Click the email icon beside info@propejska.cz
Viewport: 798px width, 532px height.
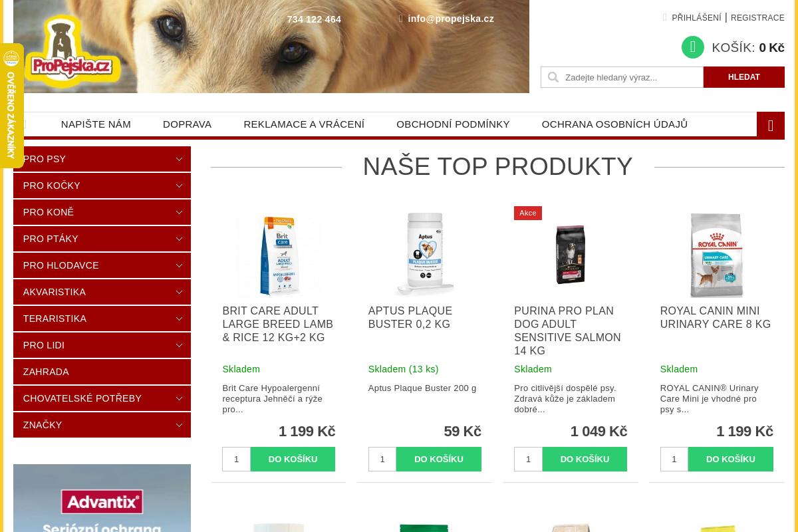(401, 19)
